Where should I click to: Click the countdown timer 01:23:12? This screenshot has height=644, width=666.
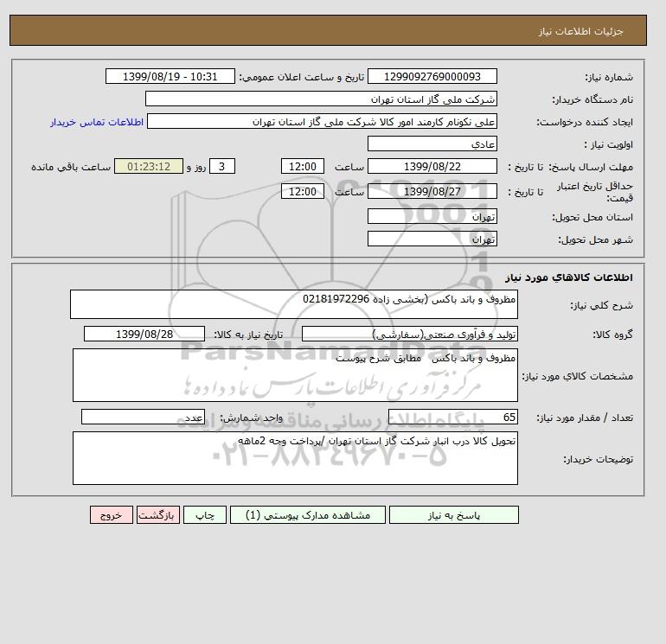149,167
